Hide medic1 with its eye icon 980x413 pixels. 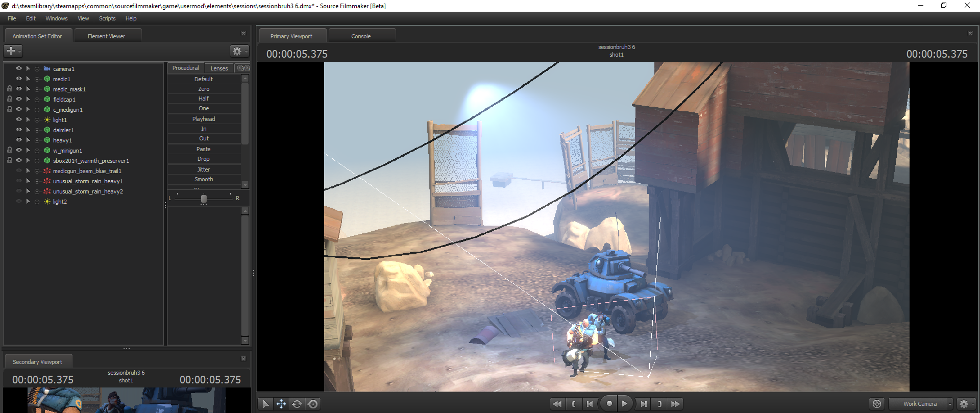(19, 79)
